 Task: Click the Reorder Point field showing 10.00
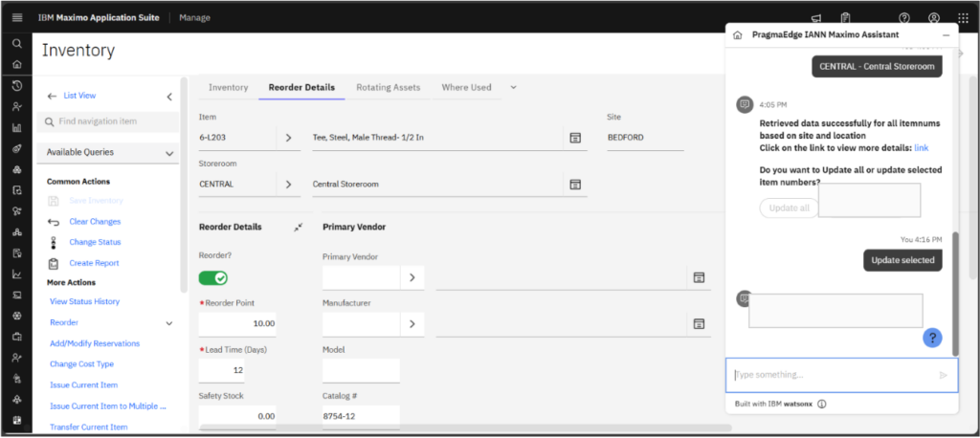click(x=237, y=323)
